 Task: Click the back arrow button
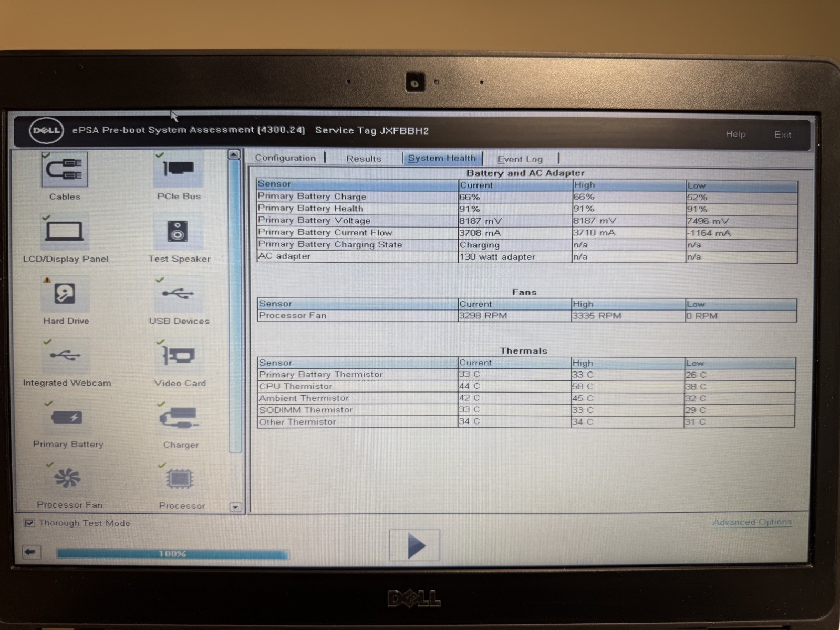31,552
